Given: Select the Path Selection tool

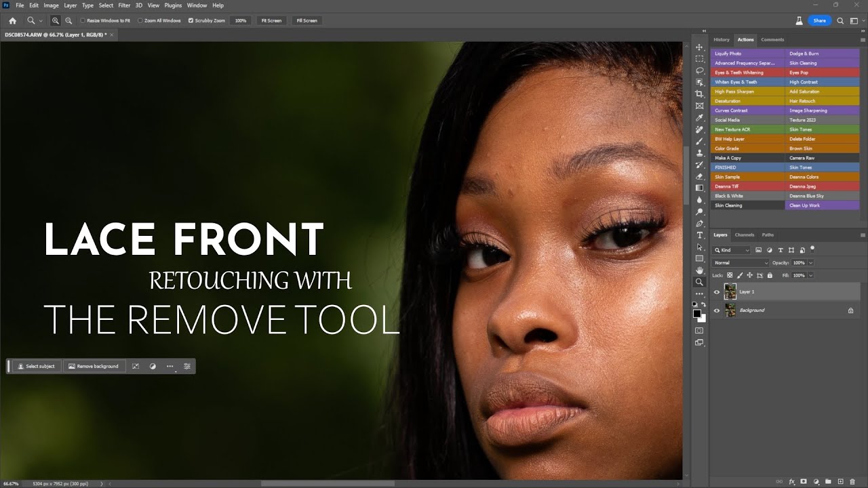Looking at the screenshot, I should [x=699, y=247].
